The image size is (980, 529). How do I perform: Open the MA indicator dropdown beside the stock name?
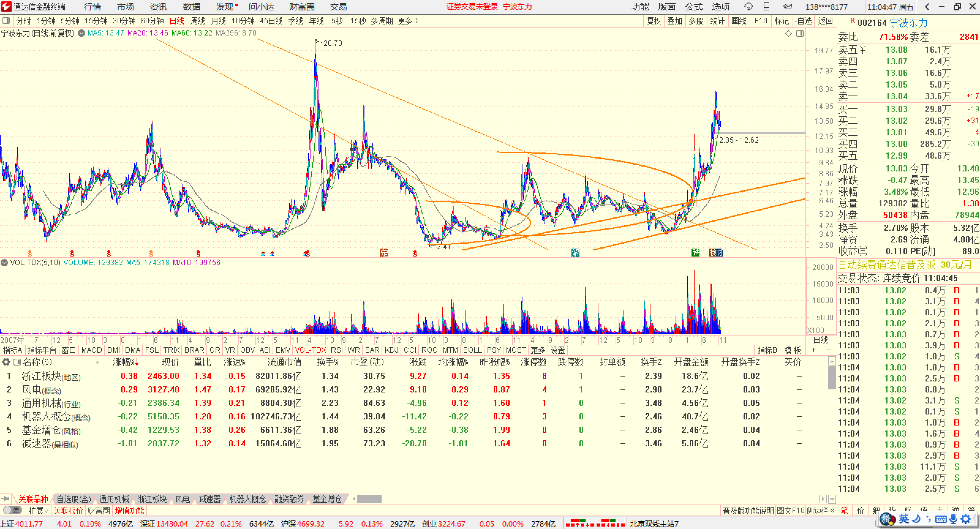click(x=81, y=33)
